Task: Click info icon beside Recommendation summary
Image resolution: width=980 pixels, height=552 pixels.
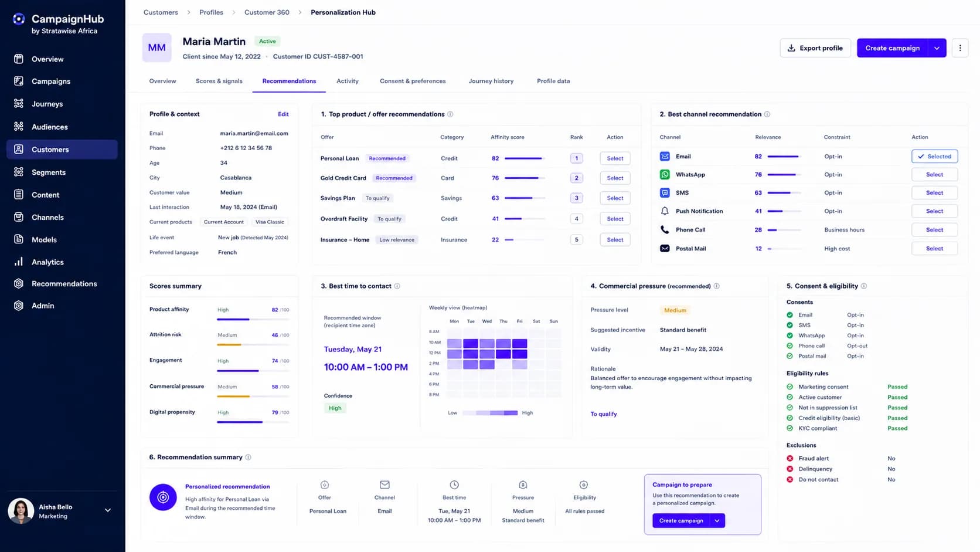Action: point(248,458)
